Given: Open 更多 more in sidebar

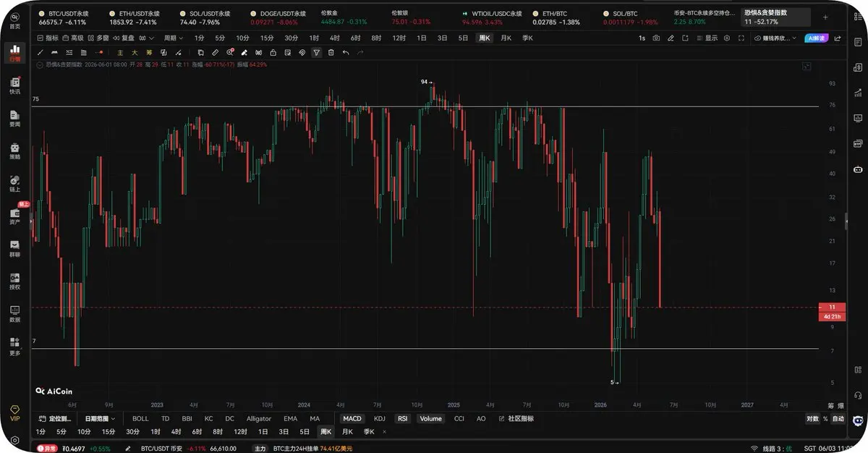Looking at the screenshot, I should click(x=15, y=347).
